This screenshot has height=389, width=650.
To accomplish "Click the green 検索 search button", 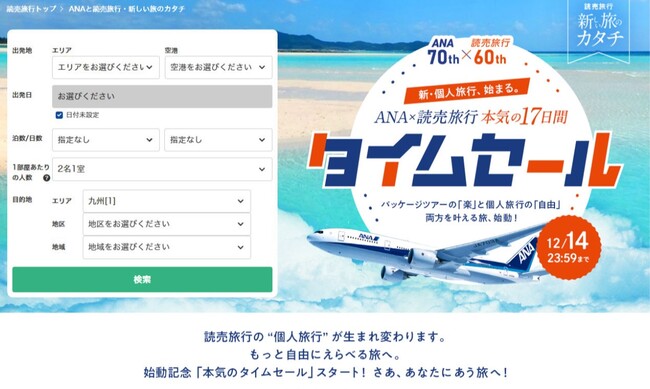I will click(142, 280).
